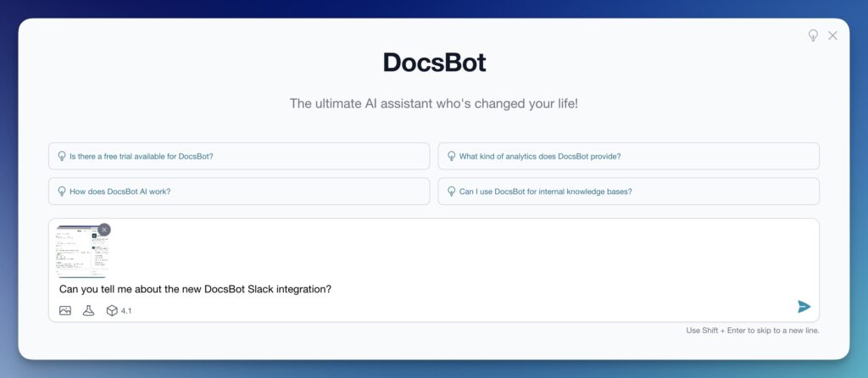
Task: Click the 'Use Shift + Enter' hint text
Action: pyautogui.click(x=752, y=331)
